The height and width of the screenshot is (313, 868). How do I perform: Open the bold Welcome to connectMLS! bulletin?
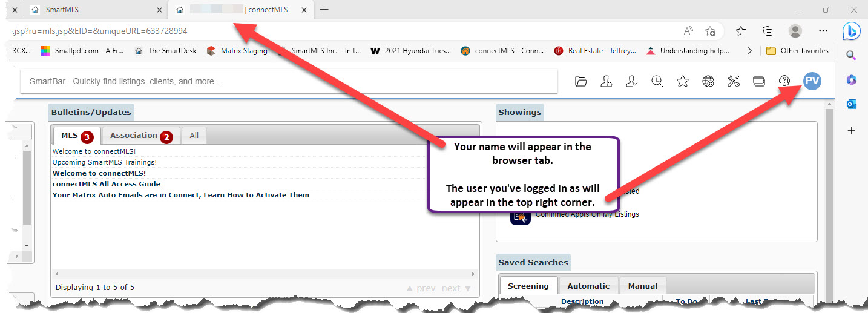click(x=99, y=173)
